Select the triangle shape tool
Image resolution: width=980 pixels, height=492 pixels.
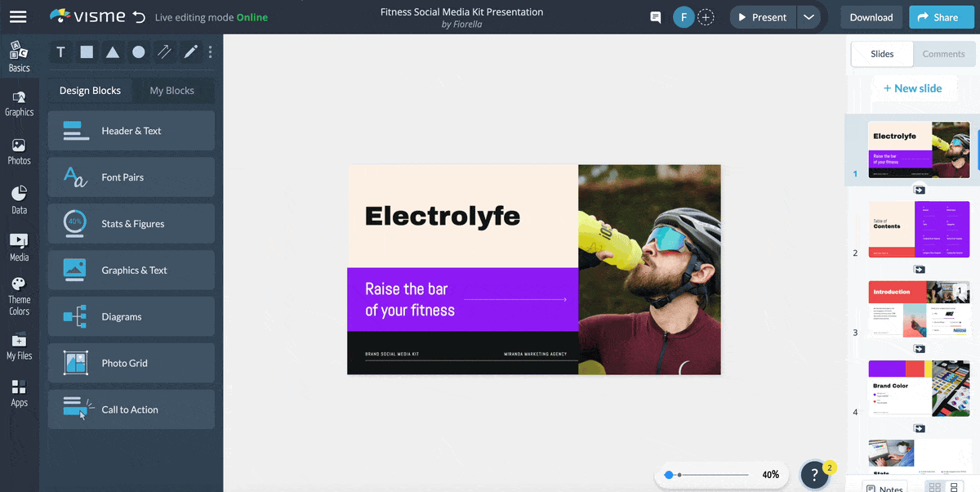click(113, 52)
